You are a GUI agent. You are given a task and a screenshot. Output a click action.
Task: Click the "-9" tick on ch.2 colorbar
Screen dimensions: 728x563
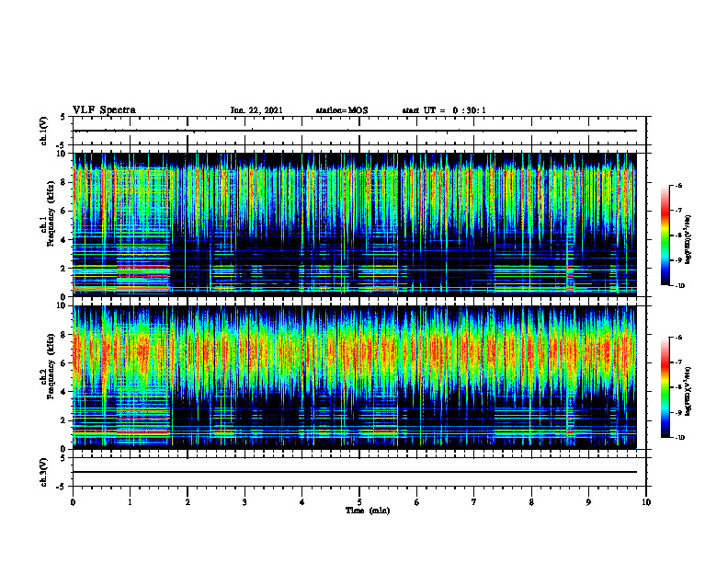tap(678, 413)
